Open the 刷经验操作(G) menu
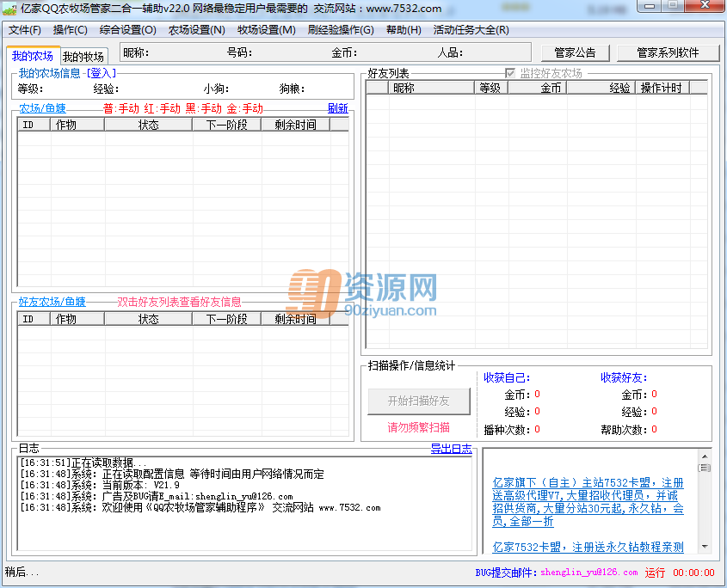The height and width of the screenshot is (588, 727). (x=341, y=30)
